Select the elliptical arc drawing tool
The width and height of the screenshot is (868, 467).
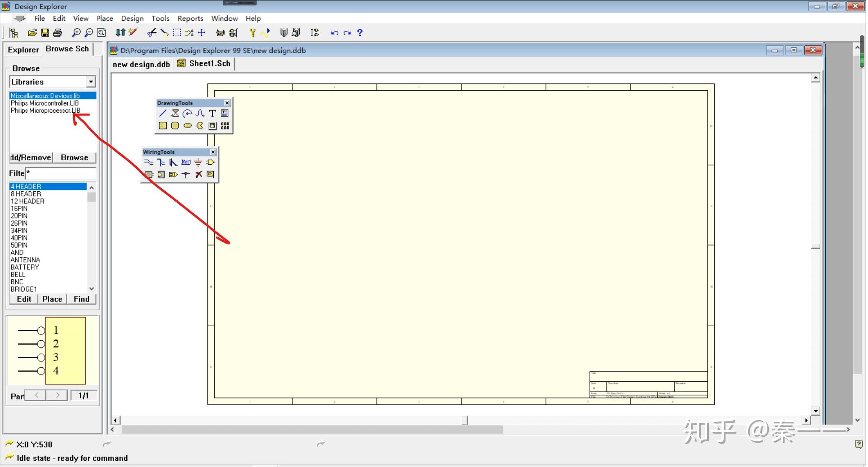coord(187,113)
